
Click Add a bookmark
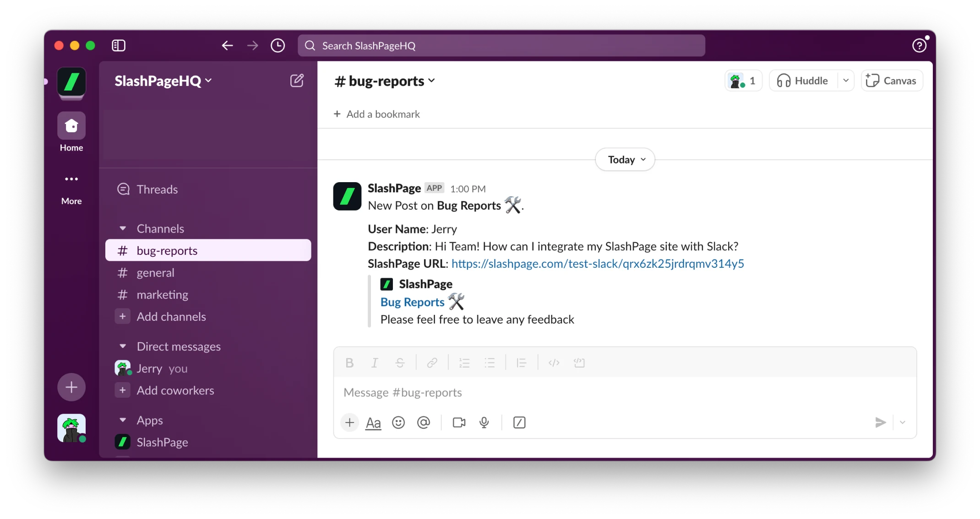coord(377,114)
